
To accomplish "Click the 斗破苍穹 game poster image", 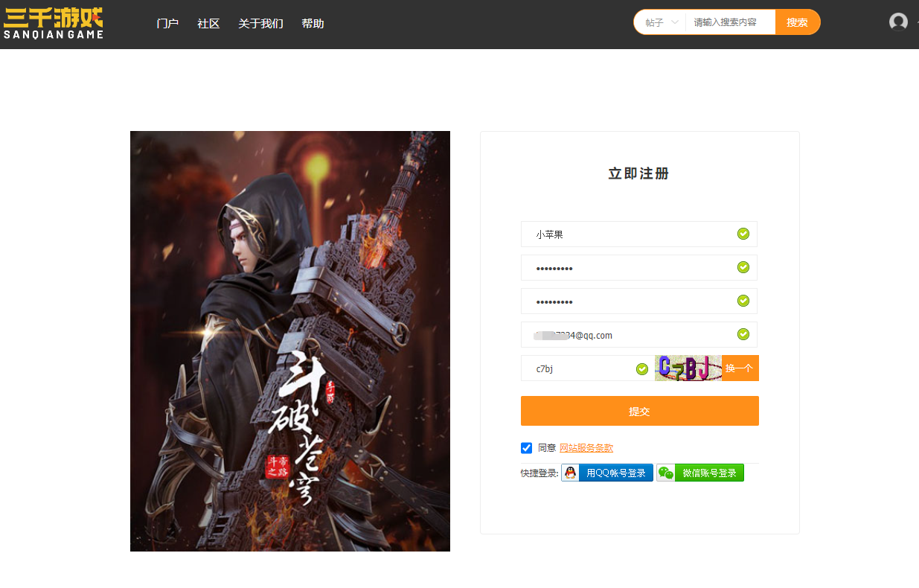I will click(290, 341).
